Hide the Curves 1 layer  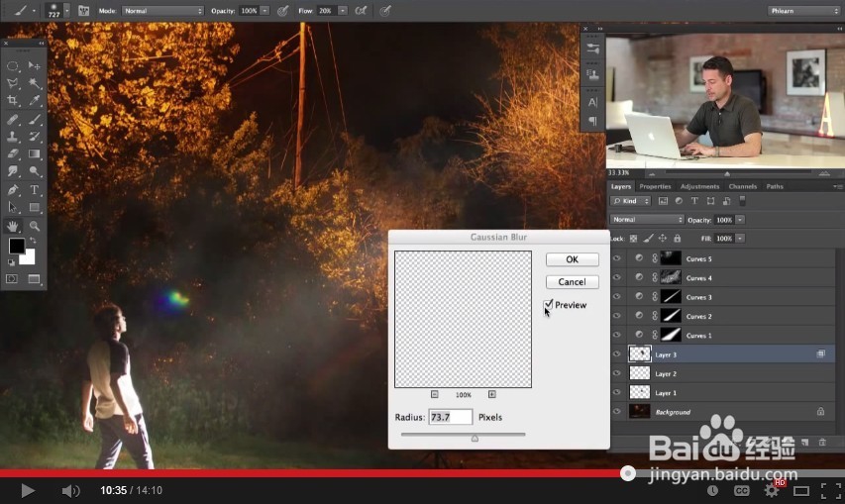point(617,335)
